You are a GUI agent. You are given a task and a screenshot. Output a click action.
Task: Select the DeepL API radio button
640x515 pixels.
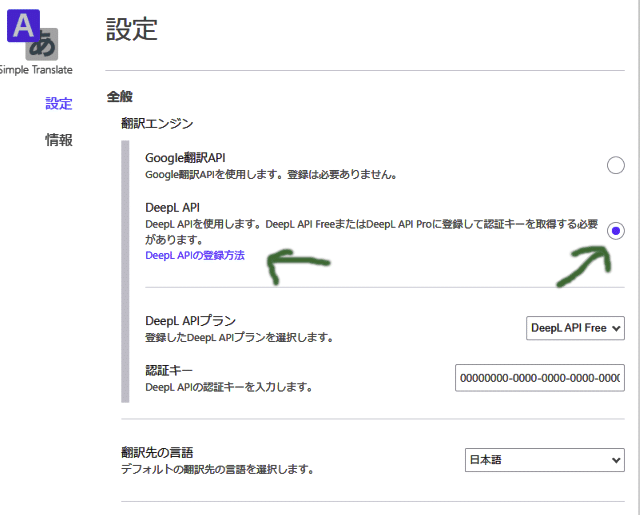pyautogui.click(x=616, y=231)
